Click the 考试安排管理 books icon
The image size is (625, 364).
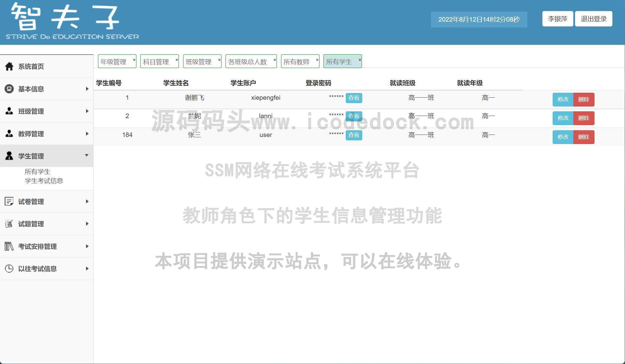click(9, 246)
